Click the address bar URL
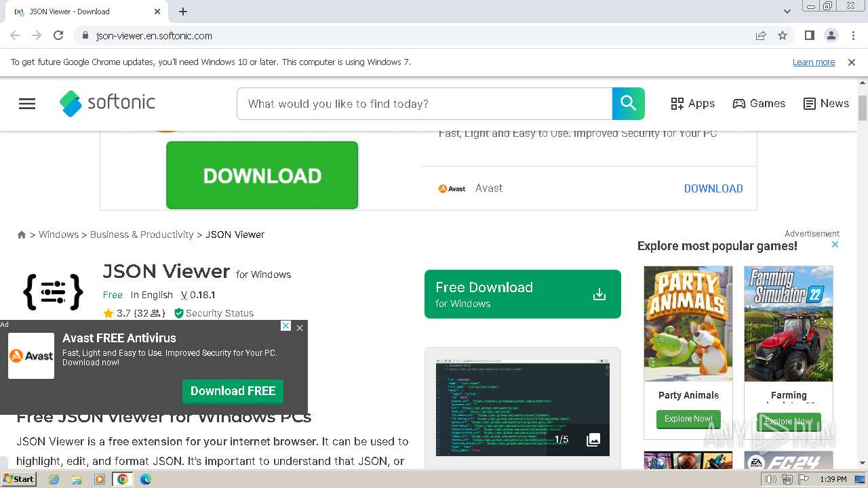 pyautogui.click(x=154, y=36)
